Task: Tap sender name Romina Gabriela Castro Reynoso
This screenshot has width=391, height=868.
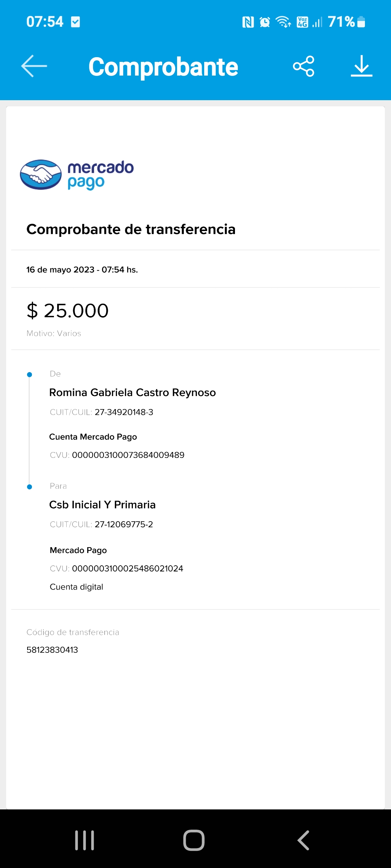Action: click(133, 392)
